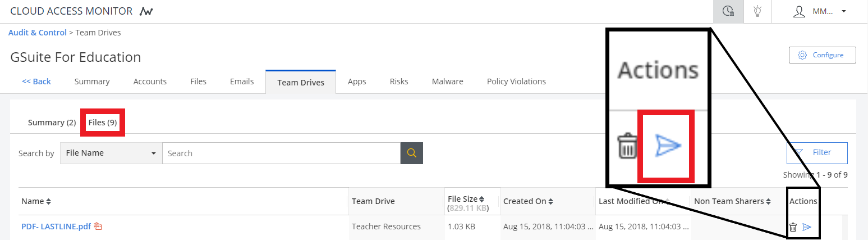Follow the Audit & Control breadcrumb link

[38, 33]
